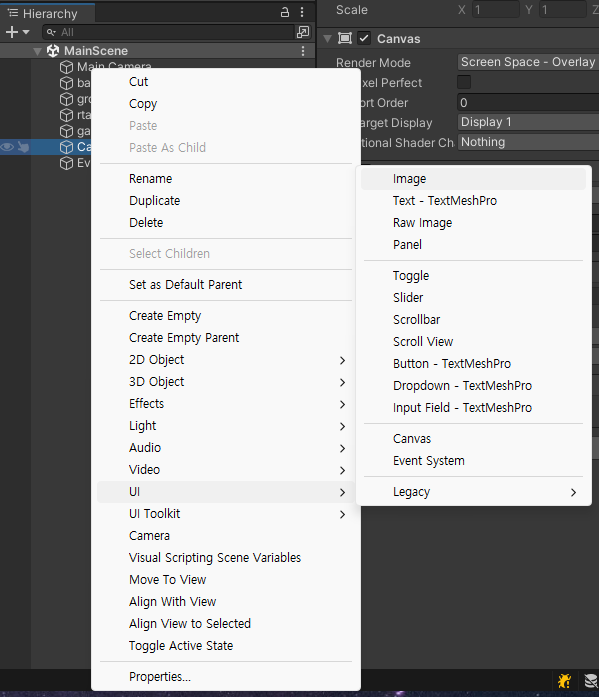
Task: Click the Sort Order value field
Action: click(x=528, y=103)
